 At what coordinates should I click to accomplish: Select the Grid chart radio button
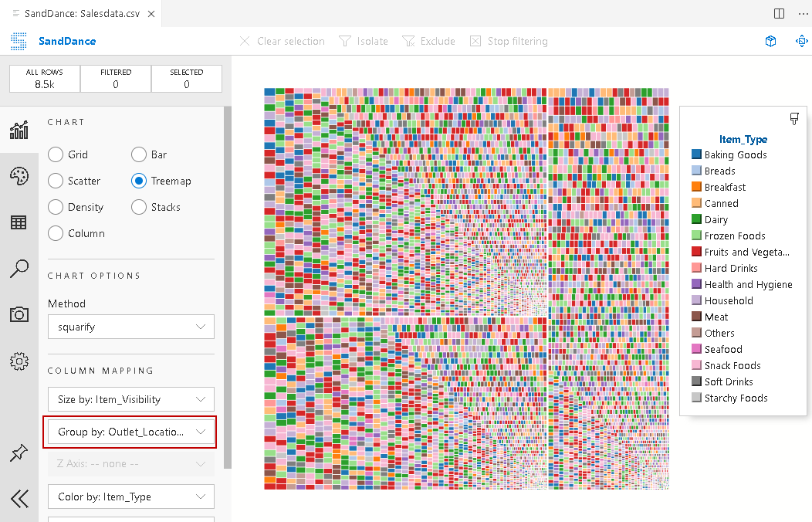click(x=56, y=154)
